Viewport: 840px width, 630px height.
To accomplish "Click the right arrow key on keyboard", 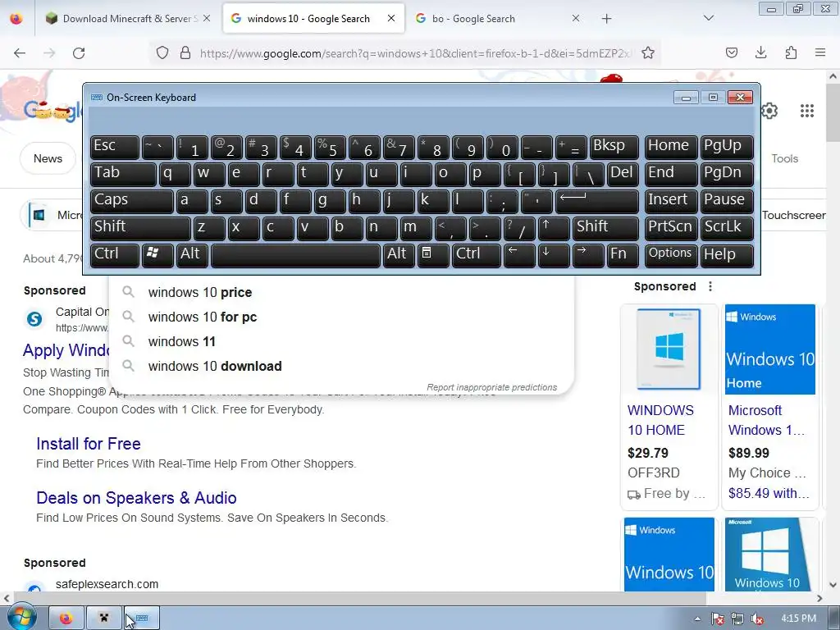I will pyautogui.click(x=588, y=254).
